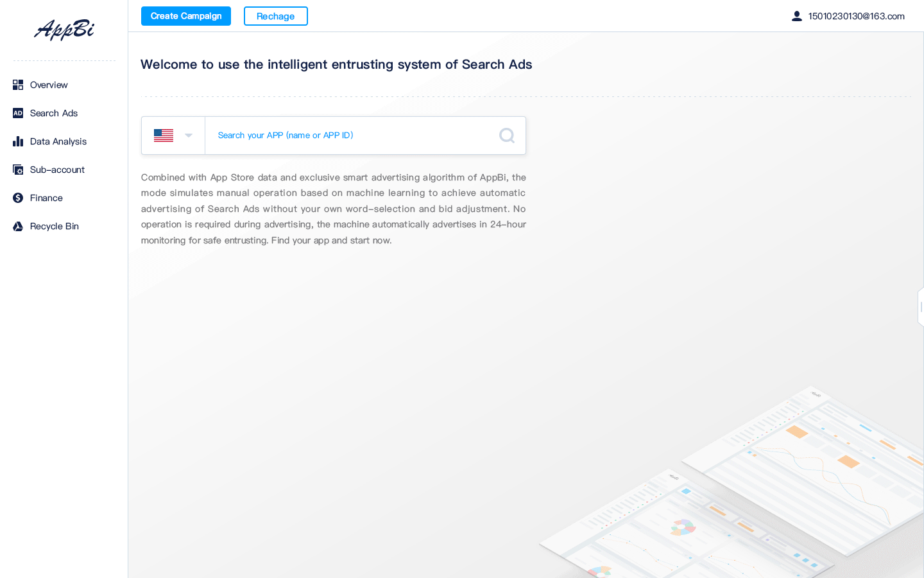Click the Create Campaign button
Viewport: 924px width, 578px height.
(186, 16)
